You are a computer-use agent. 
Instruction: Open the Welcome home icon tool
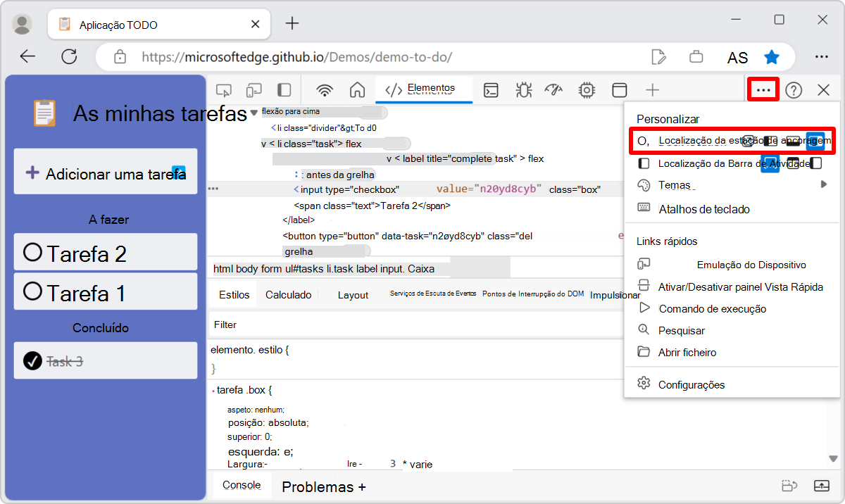click(x=358, y=90)
